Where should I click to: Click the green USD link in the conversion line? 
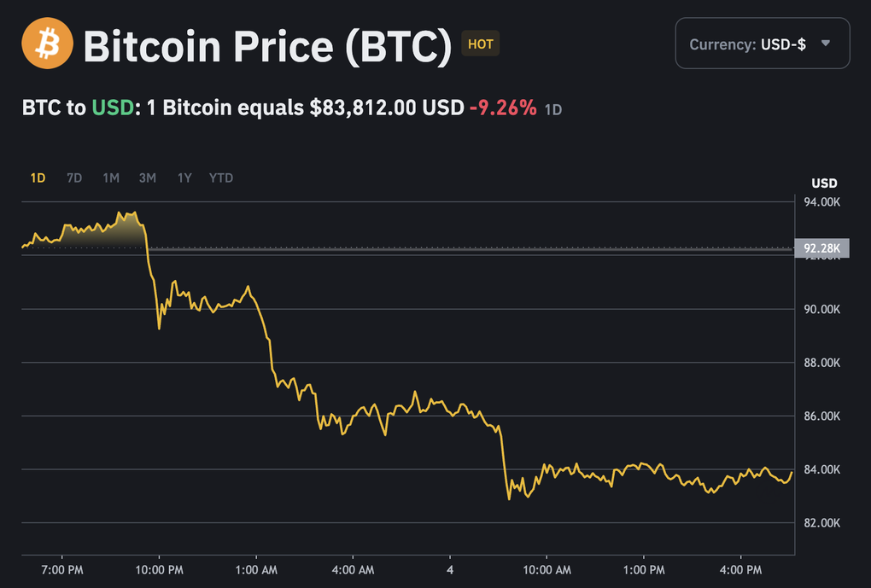113,108
